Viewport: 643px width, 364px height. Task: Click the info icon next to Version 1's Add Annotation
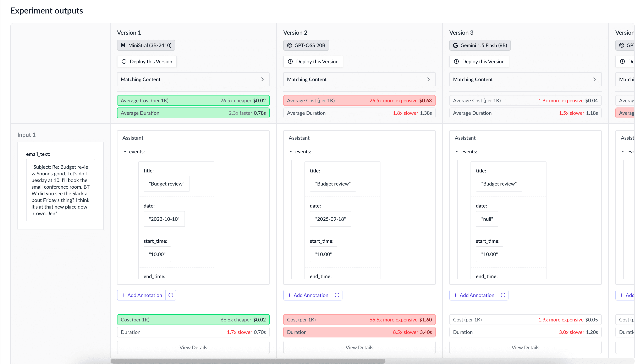click(171, 295)
